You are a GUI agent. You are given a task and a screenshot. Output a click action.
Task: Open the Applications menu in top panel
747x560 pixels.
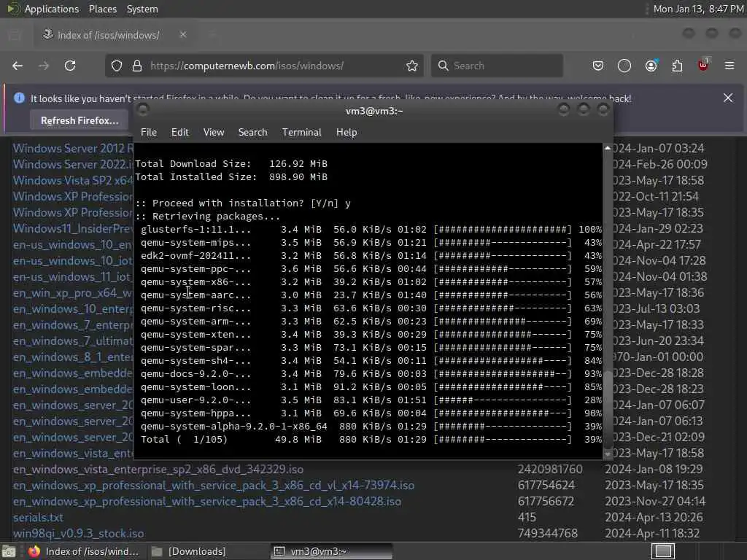click(x=52, y=9)
